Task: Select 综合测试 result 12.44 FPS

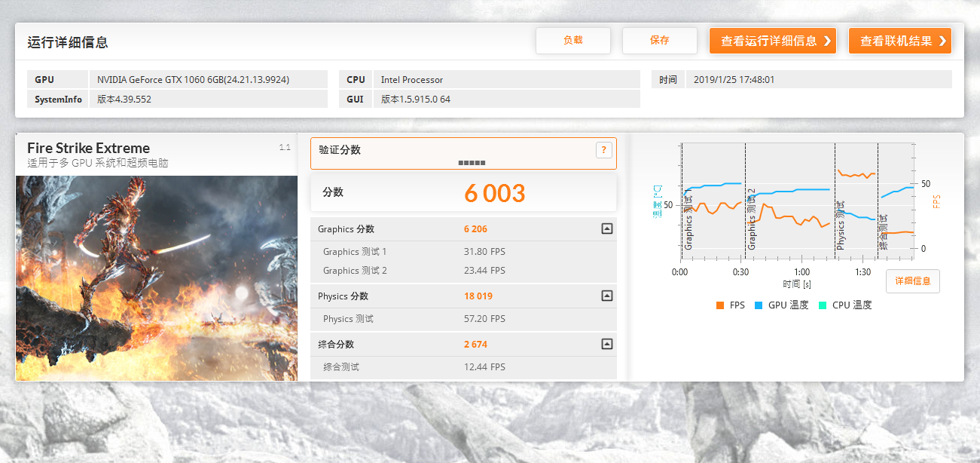Action: (484, 367)
